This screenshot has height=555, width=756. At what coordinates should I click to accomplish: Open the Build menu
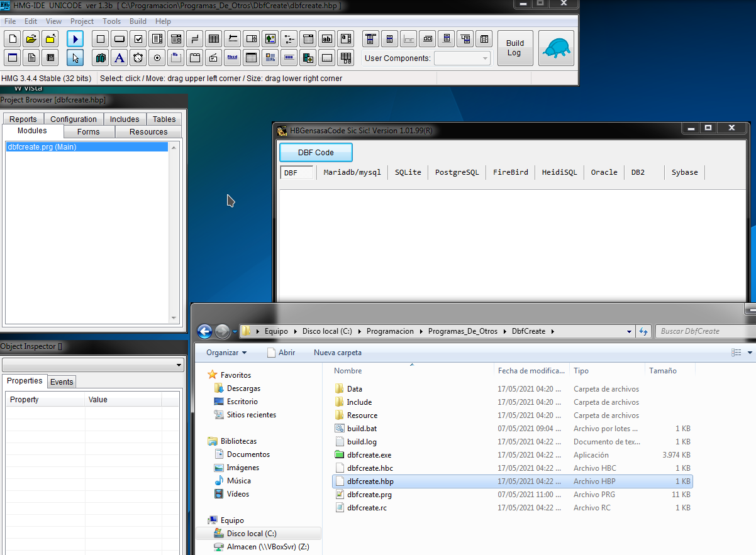pos(137,21)
